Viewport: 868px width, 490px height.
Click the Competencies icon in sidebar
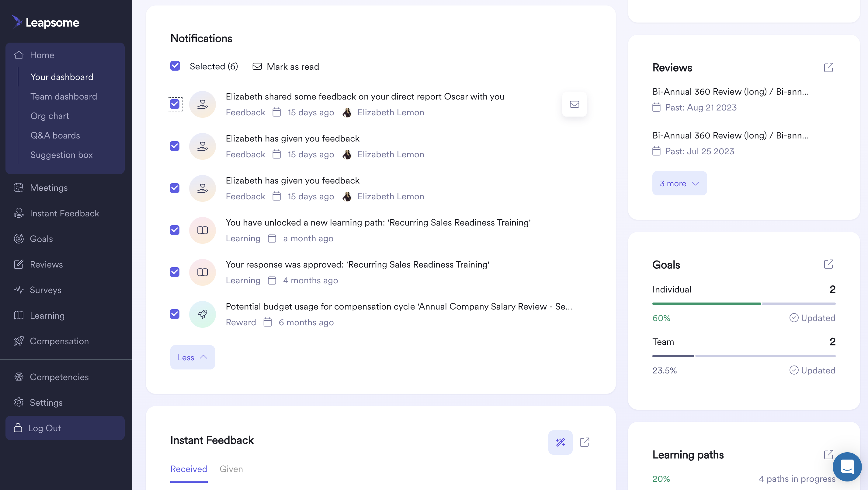tap(19, 377)
